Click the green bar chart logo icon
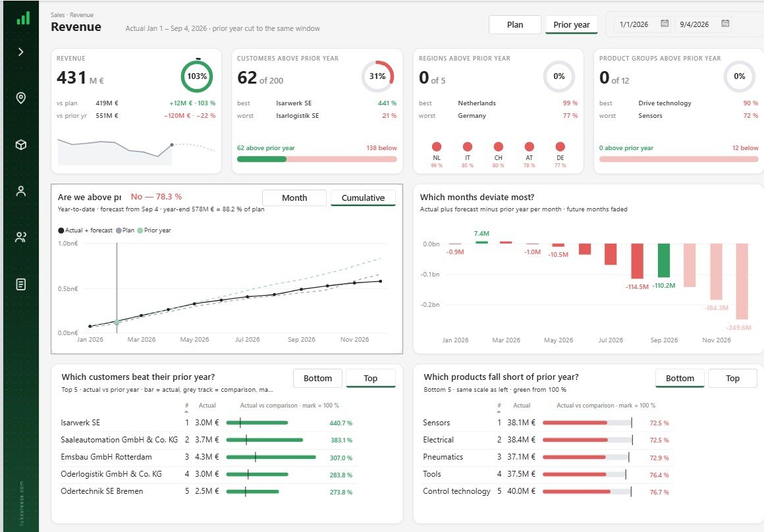 point(23,18)
